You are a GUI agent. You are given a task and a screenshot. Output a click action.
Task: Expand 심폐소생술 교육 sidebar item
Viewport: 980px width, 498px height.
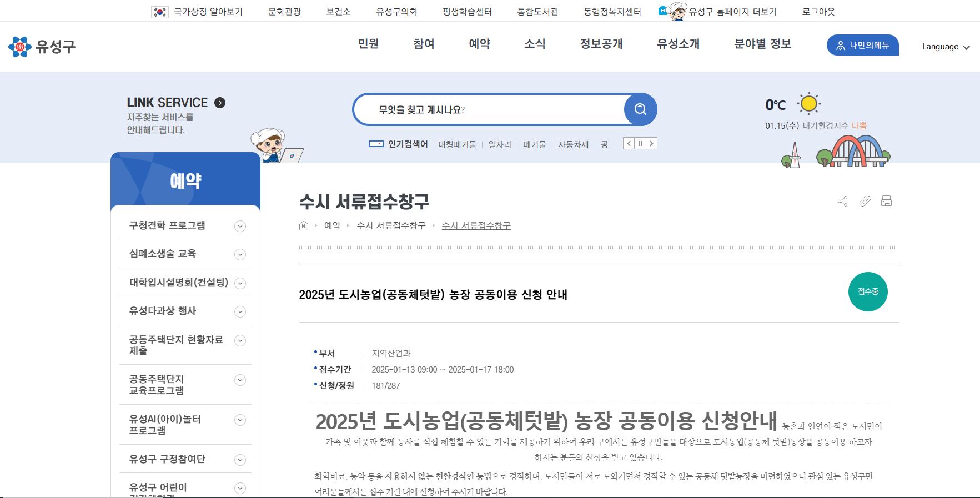click(240, 255)
